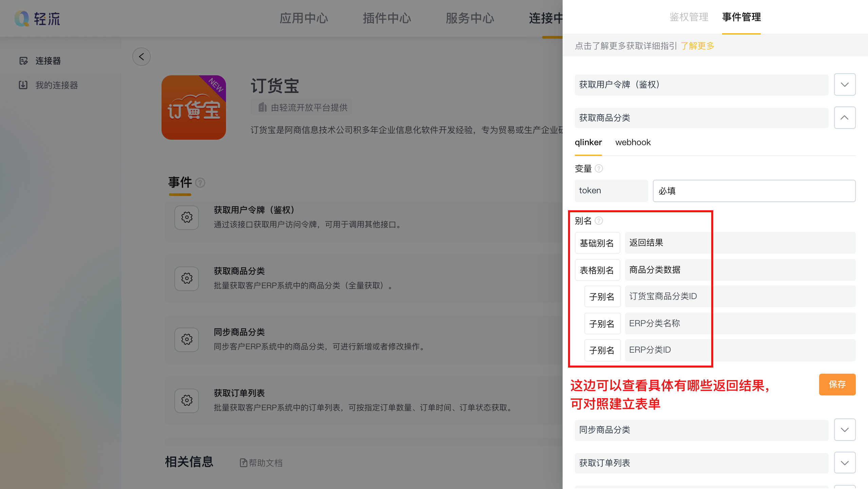The image size is (868, 489).
Task: Click the token 必填 input field
Action: pyautogui.click(x=754, y=191)
